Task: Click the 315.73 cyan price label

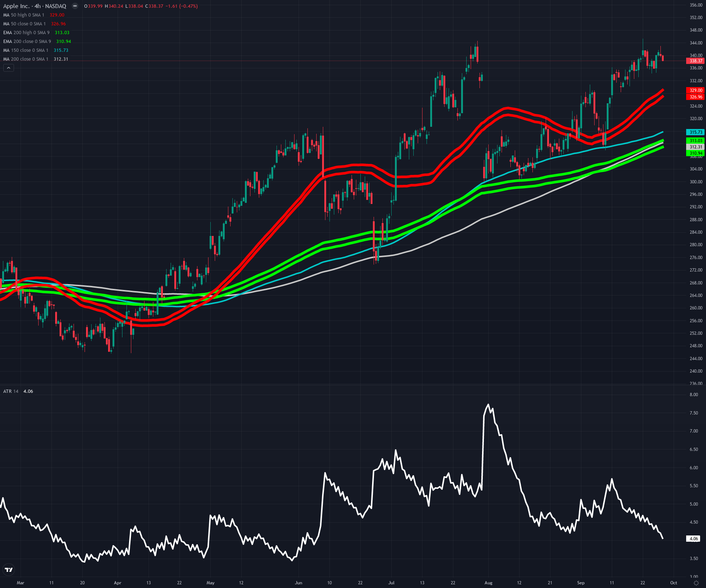Action: coord(695,132)
